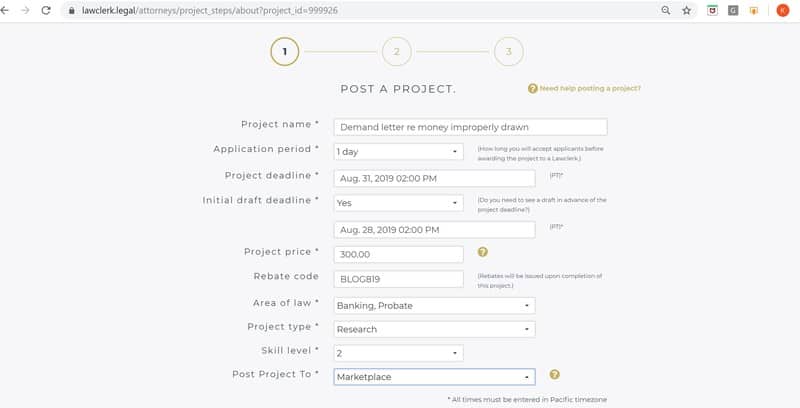
Task: Go to step 2 circle
Action: tap(396, 52)
